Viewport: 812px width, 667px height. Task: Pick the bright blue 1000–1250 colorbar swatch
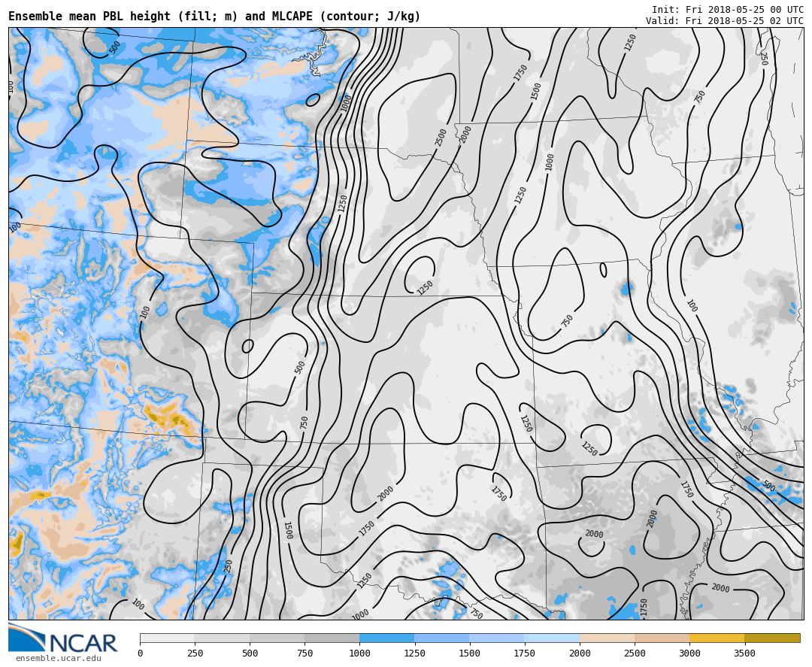click(386, 638)
